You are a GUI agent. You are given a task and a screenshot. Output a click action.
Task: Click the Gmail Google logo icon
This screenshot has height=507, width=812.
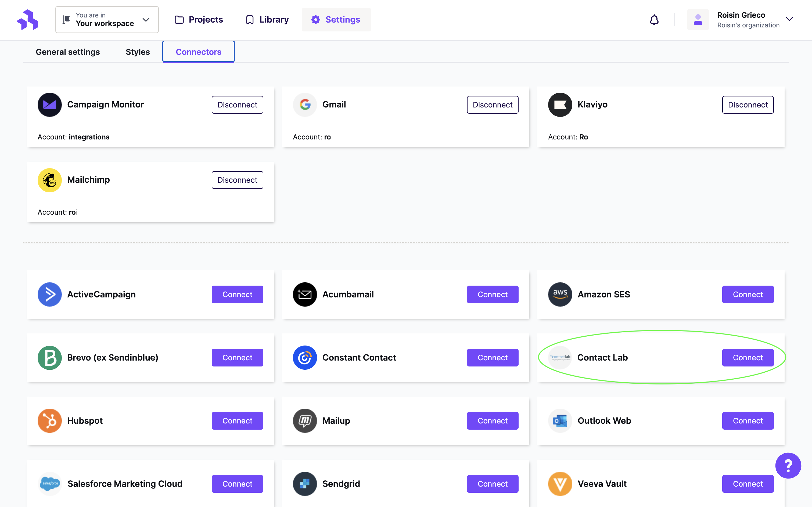(x=305, y=105)
